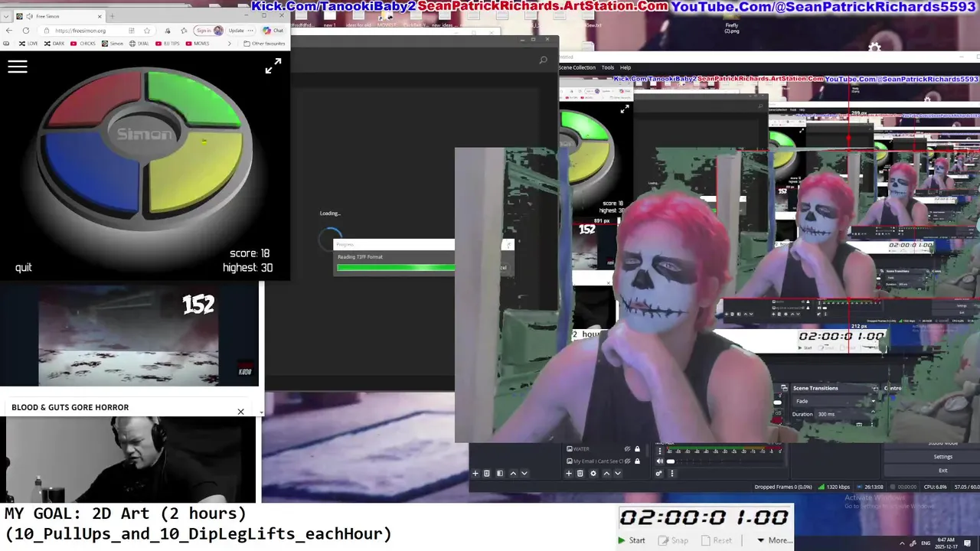The image size is (980, 551).
Task: Open the CHICKS bookmark
Action: coord(83,44)
